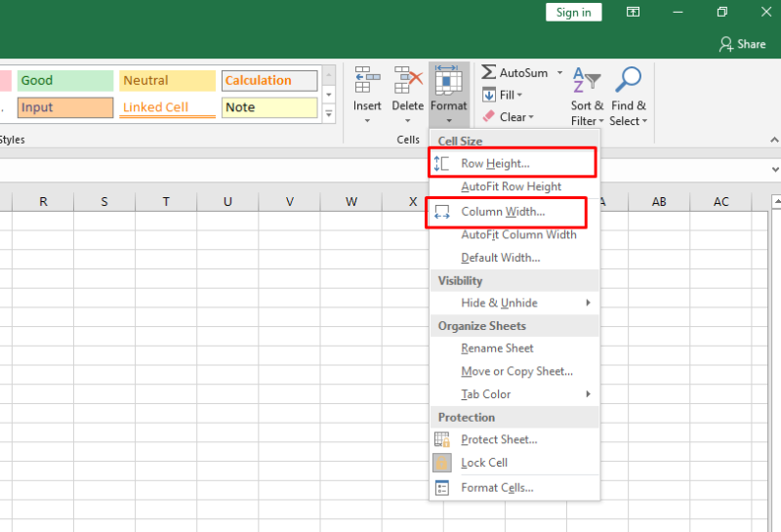Click vertical scrollbar up arrow
781x532 pixels.
(776, 201)
